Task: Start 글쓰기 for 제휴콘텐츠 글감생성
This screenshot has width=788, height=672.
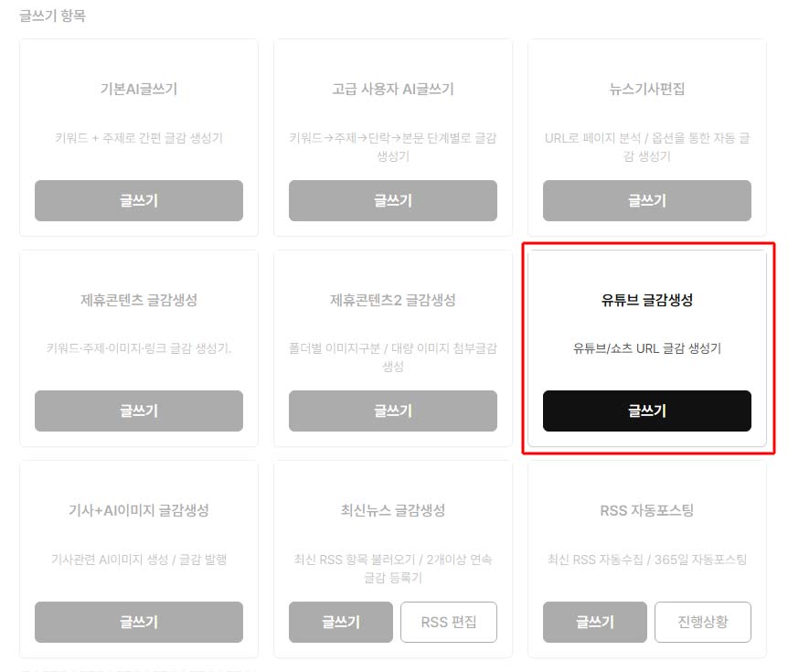Action: coord(139,411)
